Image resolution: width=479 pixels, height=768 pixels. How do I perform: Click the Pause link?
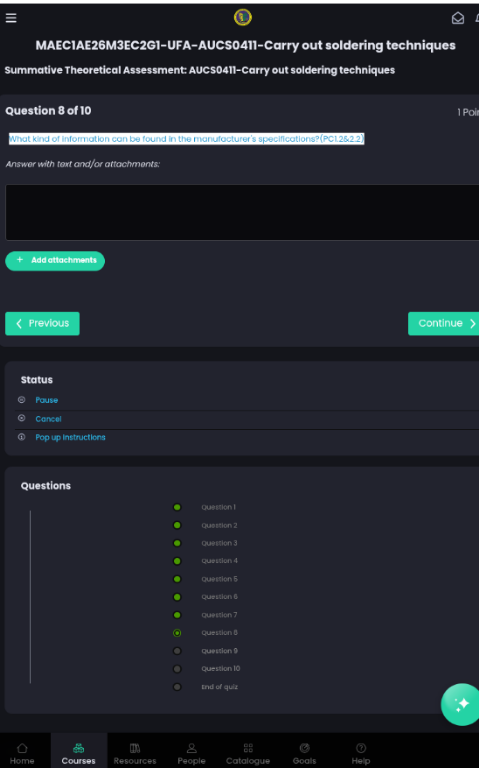(47, 400)
